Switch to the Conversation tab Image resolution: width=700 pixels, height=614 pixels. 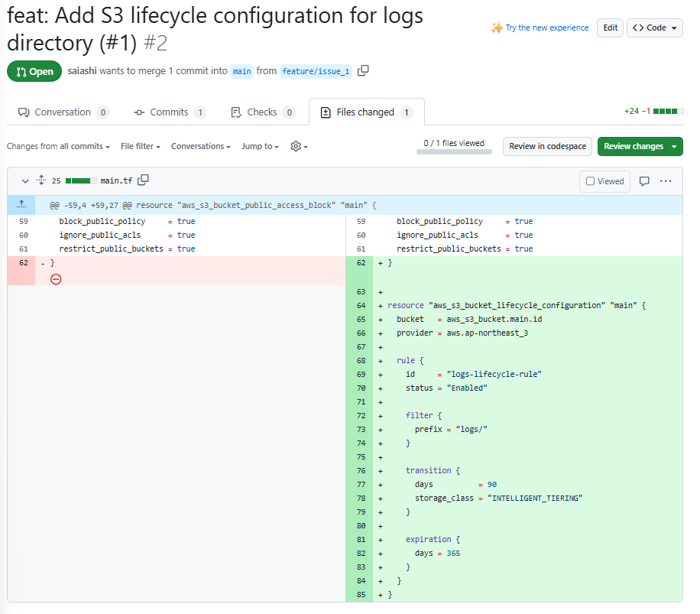click(63, 112)
